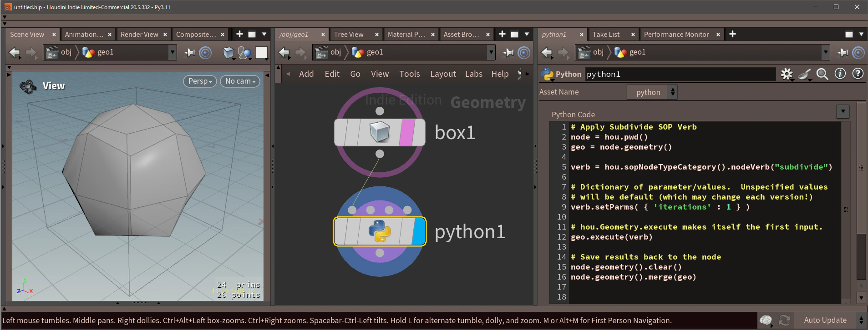Image resolution: width=868 pixels, height=330 pixels.
Task: Toggle the follow-selection target in the network pane
Action: point(524,53)
